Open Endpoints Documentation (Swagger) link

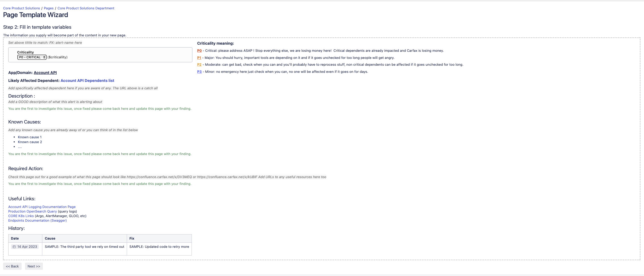(38, 221)
